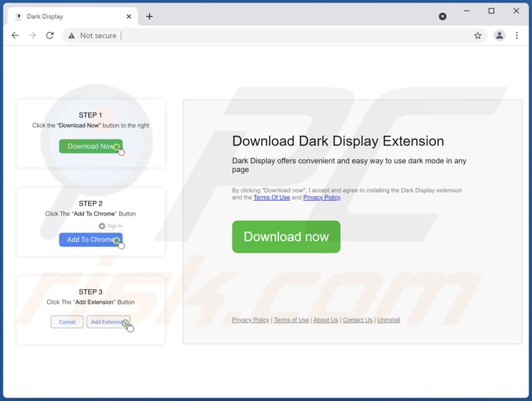Screen dimensions: 532x401
Task: Open footer Terms of Use link
Action: [x=292, y=320]
